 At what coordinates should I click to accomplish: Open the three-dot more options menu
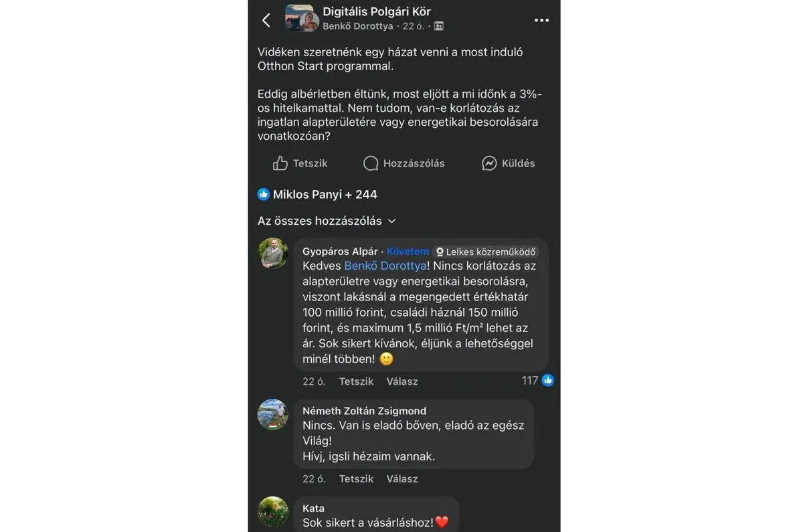coord(541,20)
